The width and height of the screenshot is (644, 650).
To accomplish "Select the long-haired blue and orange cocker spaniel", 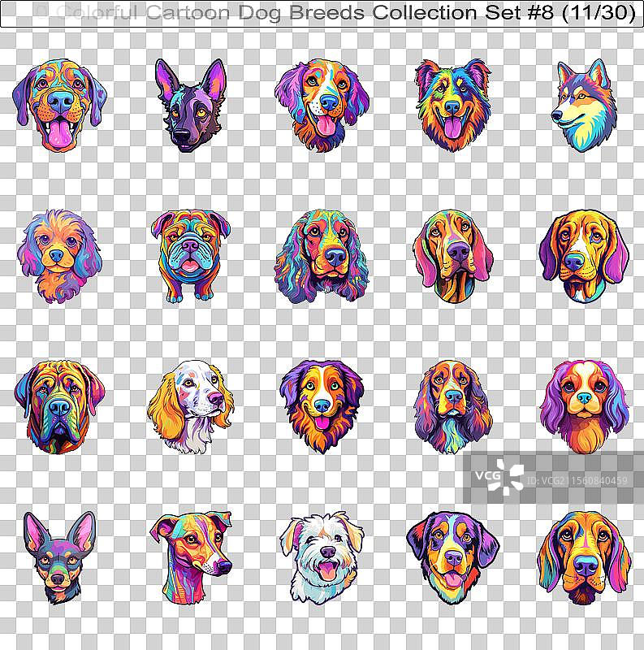I will point(322,255).
